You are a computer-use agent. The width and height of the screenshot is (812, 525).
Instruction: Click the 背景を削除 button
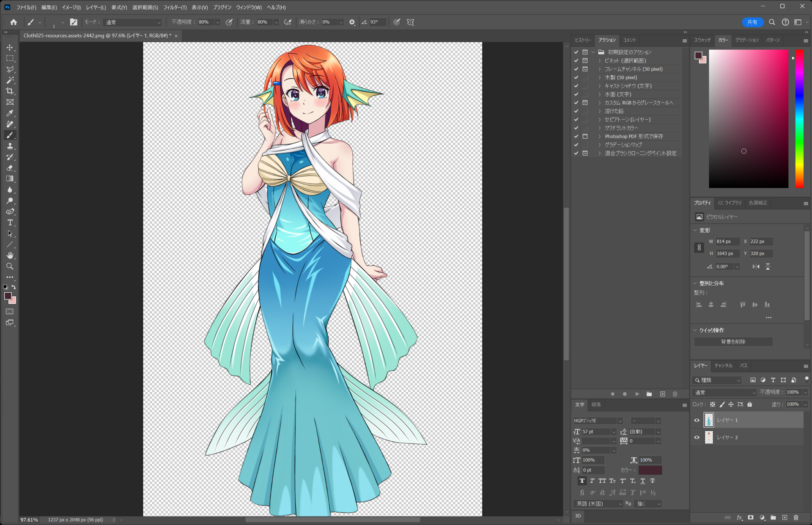(733, 341)
